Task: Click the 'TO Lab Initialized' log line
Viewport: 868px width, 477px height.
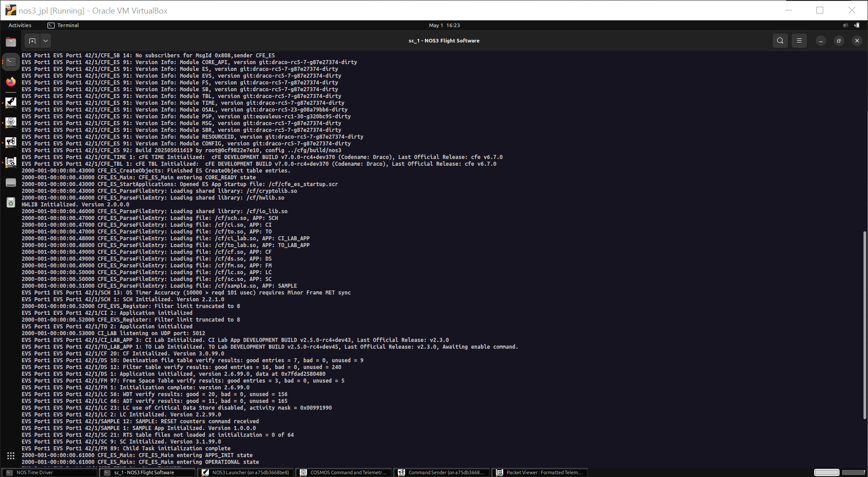Action: coord(270,347)
